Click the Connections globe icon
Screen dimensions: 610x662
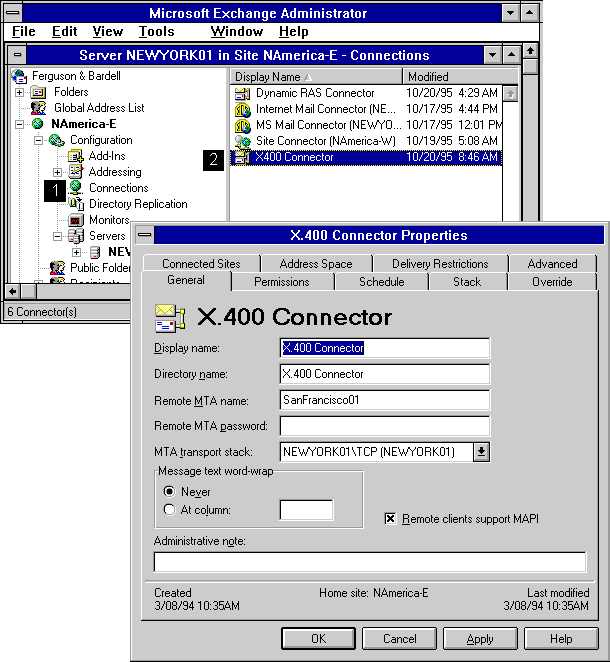76,188
